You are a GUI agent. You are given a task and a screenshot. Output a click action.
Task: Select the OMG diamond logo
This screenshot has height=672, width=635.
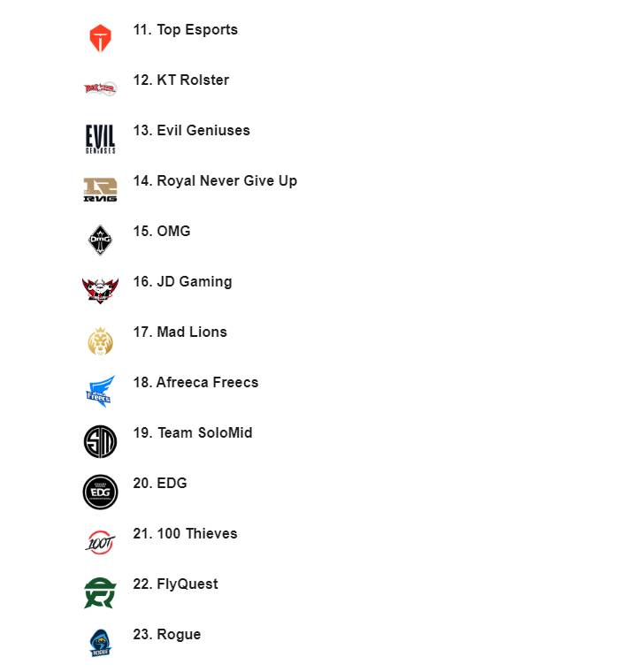[x=100, y=240]
